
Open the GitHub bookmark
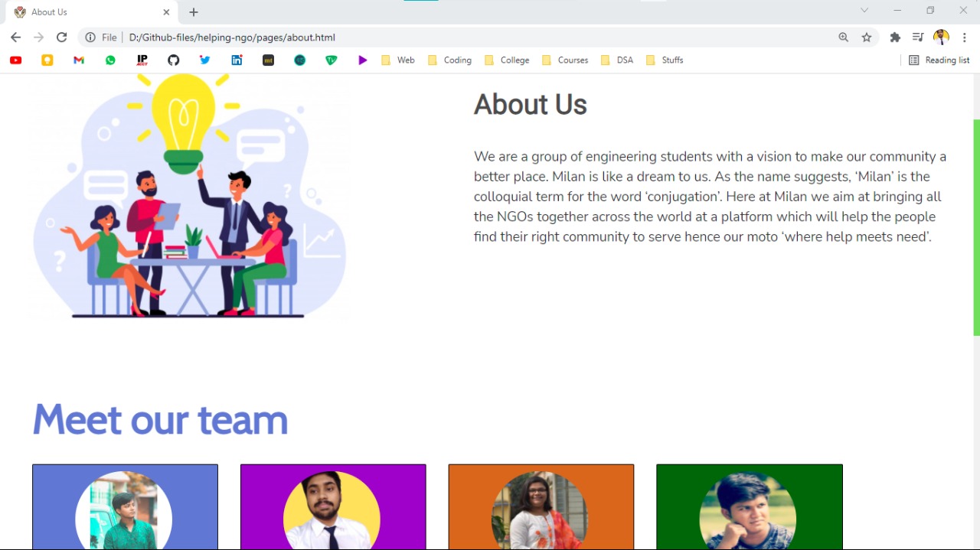174,60
